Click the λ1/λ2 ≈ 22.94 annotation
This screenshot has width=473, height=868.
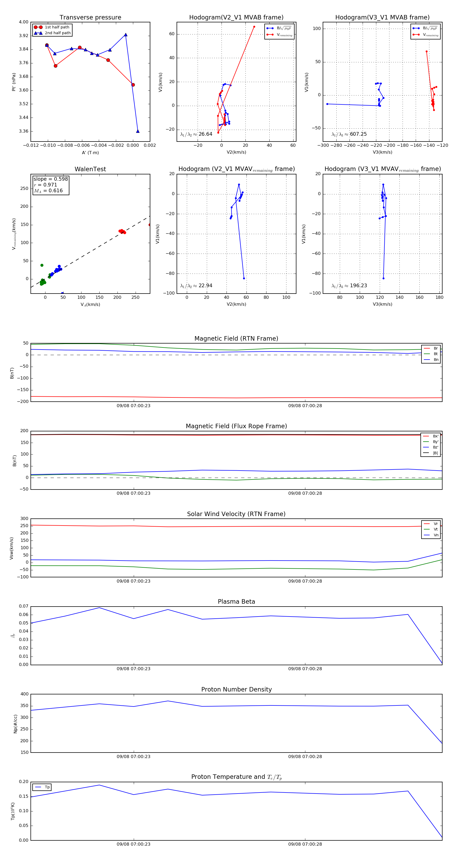(x=196, y=286)
